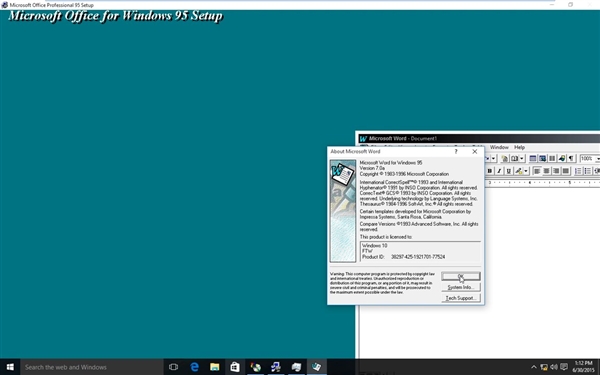Click the Office Setup window title bar icon

click(5, 5)
